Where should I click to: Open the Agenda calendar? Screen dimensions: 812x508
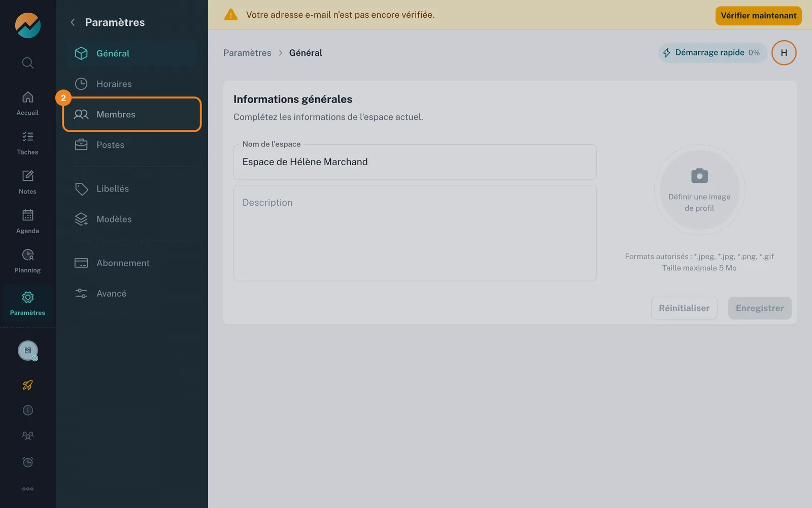[x=27, y=222]
